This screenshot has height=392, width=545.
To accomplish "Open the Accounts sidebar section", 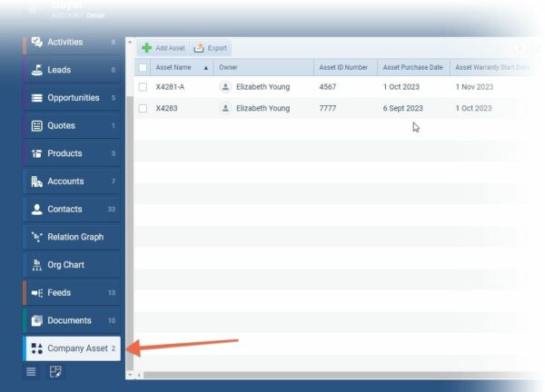I will [x=72, y=181].
